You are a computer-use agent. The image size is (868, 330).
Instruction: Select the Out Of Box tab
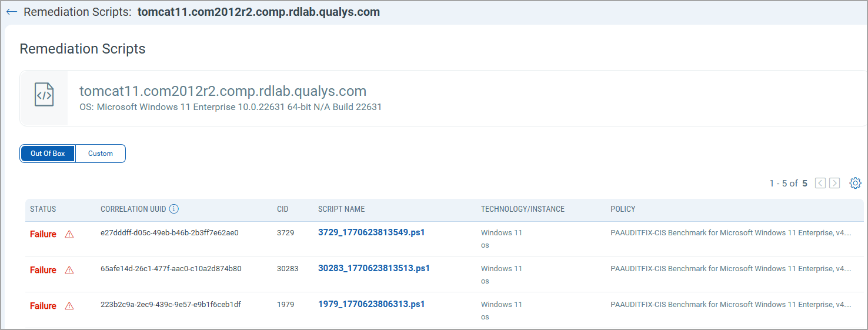point(48,154)
